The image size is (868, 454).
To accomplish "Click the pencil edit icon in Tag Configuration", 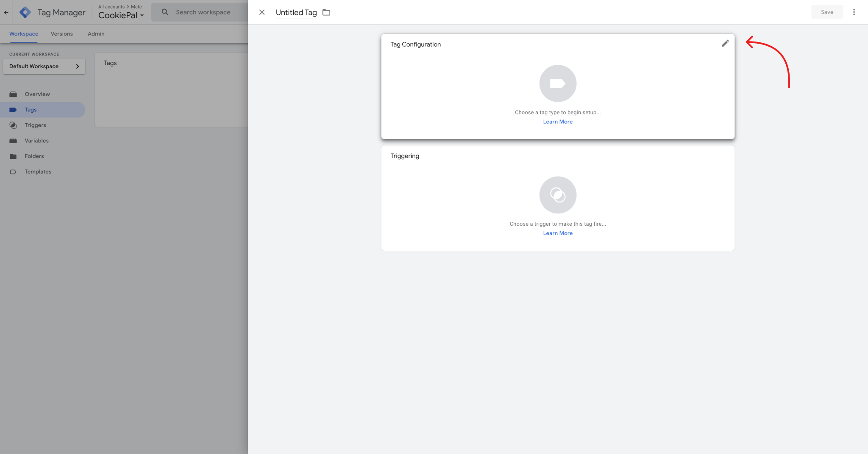I will pyautogui.click(x=725, y=44).
